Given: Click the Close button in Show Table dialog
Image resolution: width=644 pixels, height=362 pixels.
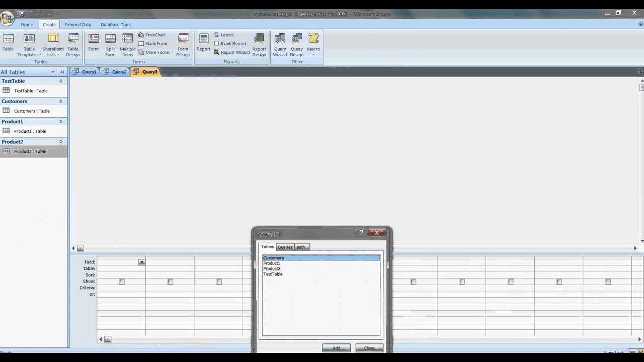Looking at the screenshot, I should pos(369,348).
